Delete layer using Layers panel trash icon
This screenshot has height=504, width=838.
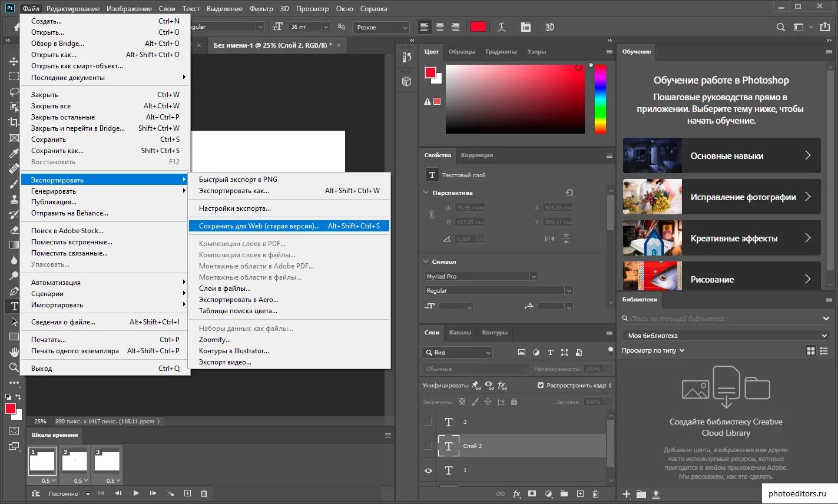595,494
